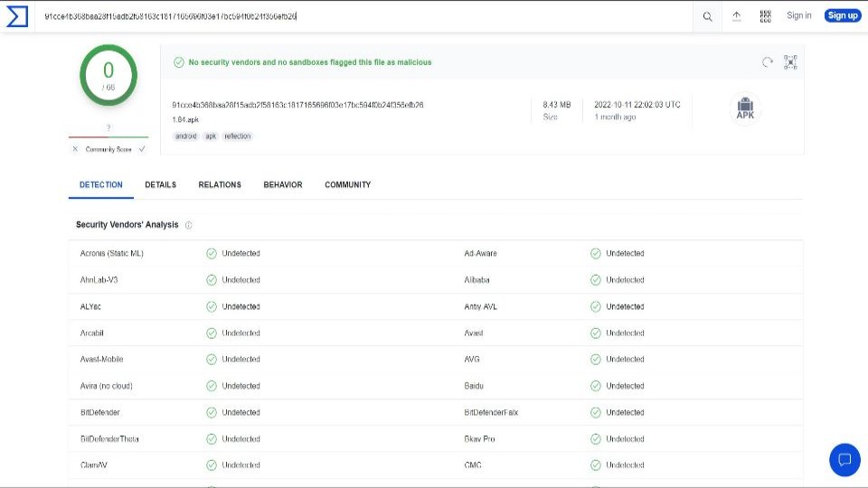The image size is (868, 488).
Task: Click the Sign in link
Action: pyautogui.click(x=798, y=15)
